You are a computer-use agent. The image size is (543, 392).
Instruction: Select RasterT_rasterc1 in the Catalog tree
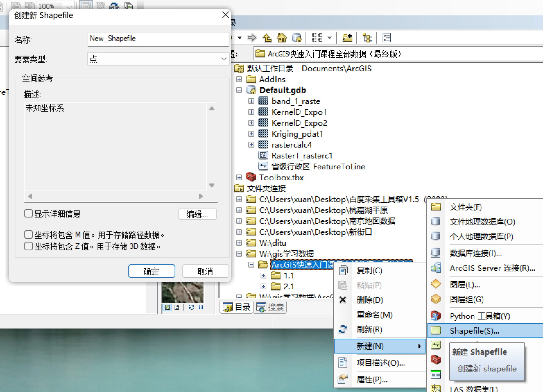[x=302, y=156]
